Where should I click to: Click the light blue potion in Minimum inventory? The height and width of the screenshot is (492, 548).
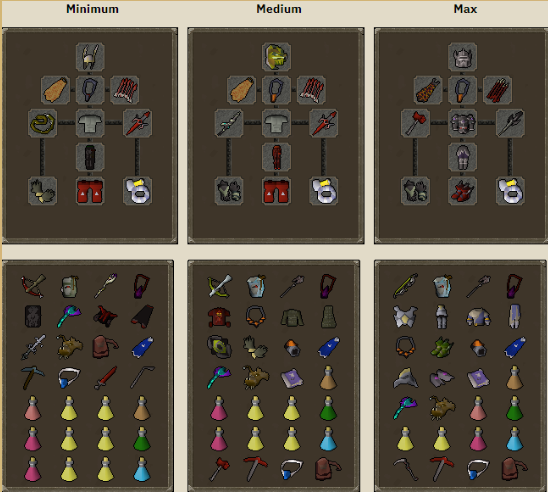pyautogui.click(x=142, y=469)
